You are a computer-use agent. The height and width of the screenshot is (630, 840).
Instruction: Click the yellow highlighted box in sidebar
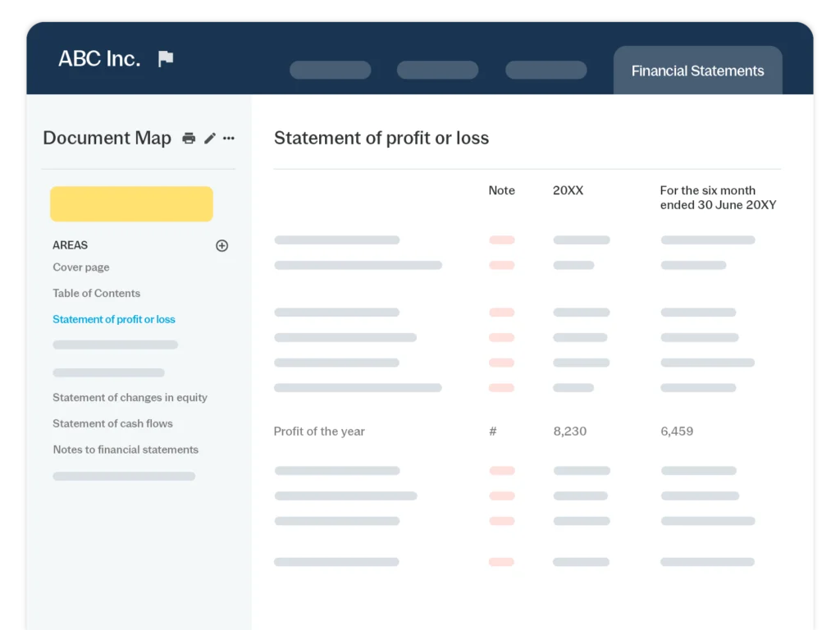coord(131,204)
